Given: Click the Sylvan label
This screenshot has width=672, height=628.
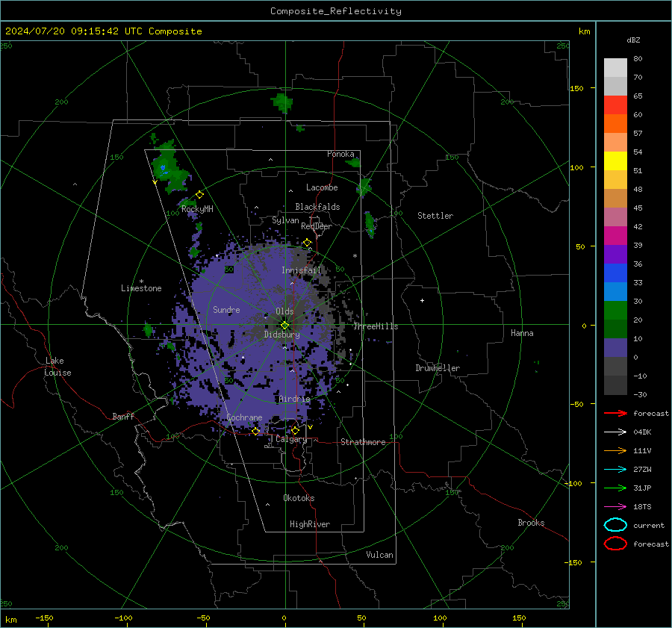Looking at the screenshot, I should point(285,220).
